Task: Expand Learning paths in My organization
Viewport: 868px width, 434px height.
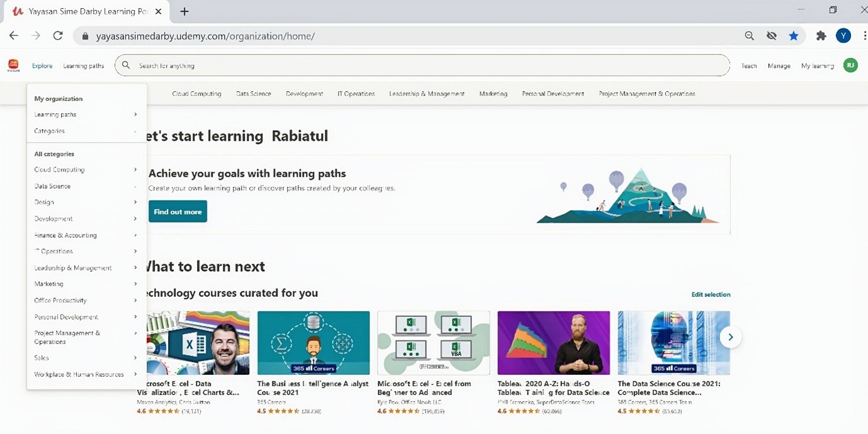Action: tap(86, 114)
